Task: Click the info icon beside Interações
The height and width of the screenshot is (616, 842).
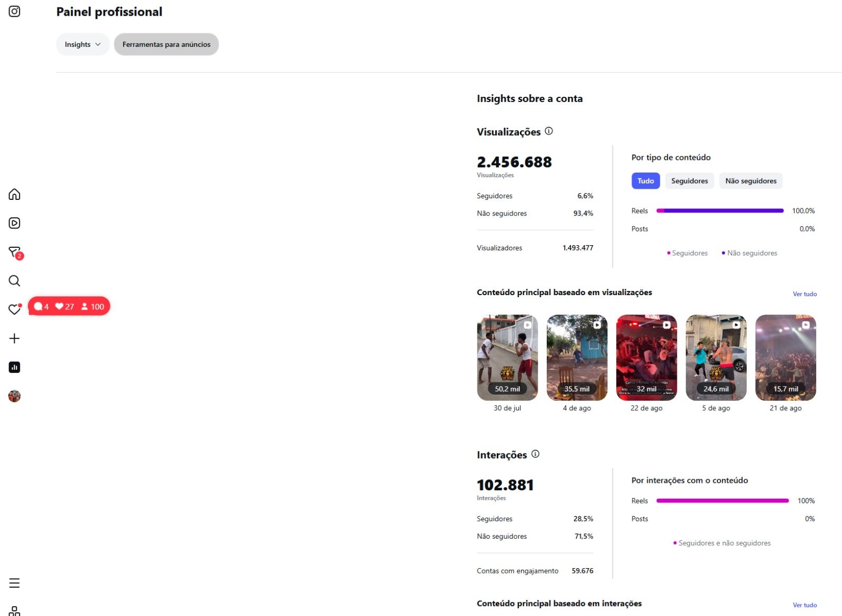Action: 535,453
